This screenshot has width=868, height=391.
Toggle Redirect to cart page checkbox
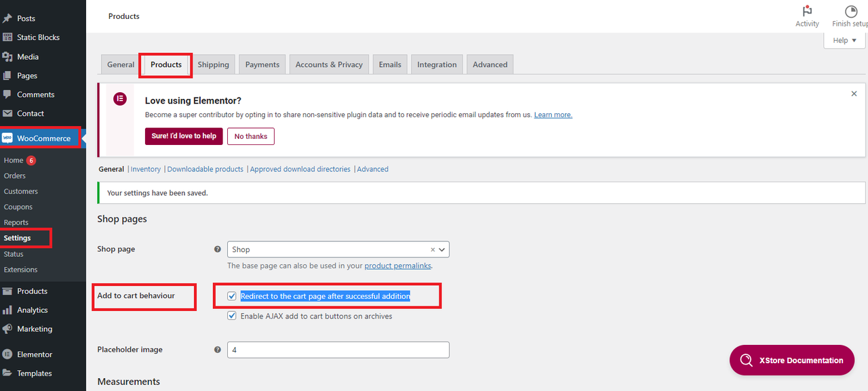click(232, 296)
